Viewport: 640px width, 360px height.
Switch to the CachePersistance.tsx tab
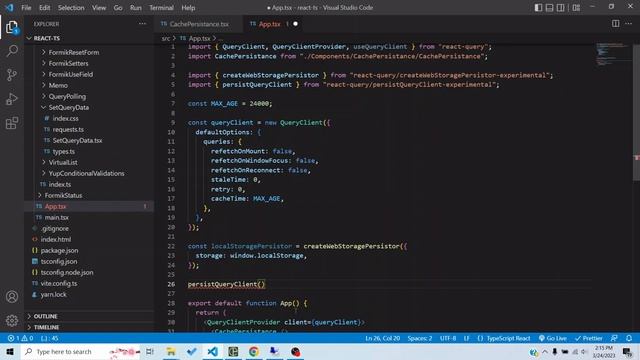[x=199, y=24]
